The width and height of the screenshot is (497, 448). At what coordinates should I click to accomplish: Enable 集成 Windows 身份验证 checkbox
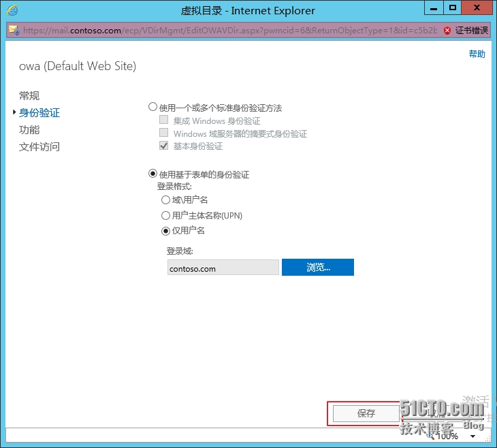tap(163, 120)
